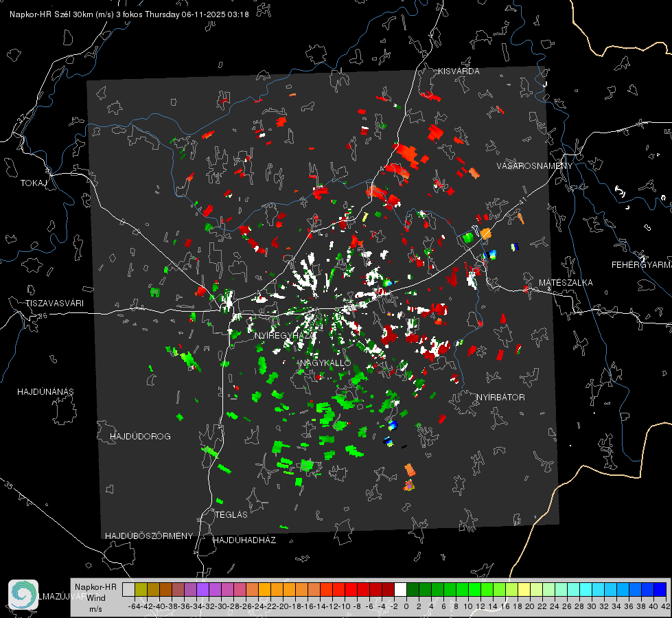Image resolution: width=672 pixels, height=618 pixels.
Task: Click the TISZAVASVÁRI city label
Action: [x=54, y=304]
